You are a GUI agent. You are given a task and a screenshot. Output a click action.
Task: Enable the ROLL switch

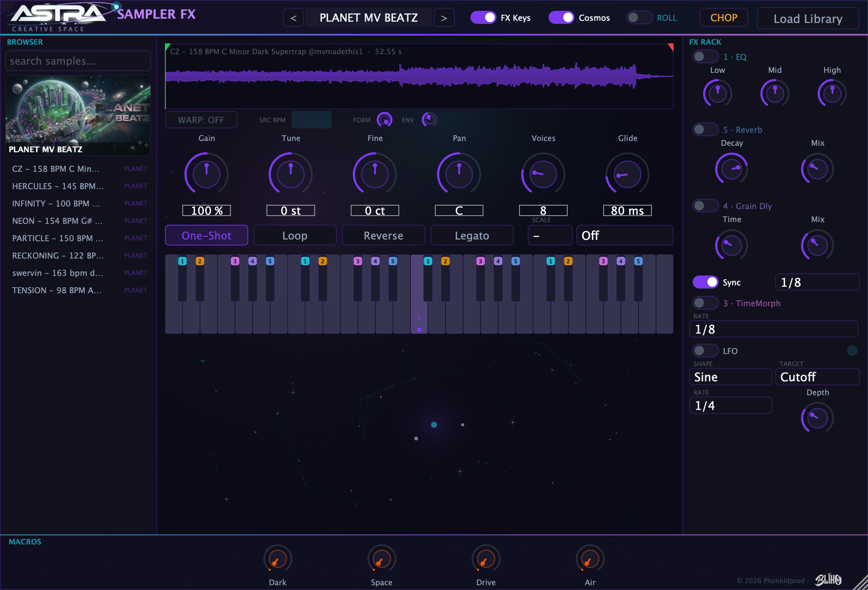point(639,17)
